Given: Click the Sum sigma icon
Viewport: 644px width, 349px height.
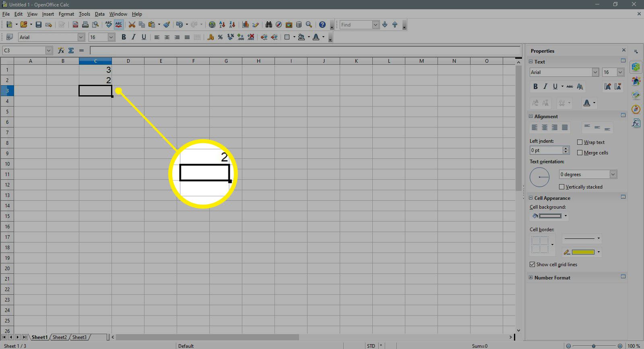Looking at the screenshot, I should (71, 51).
